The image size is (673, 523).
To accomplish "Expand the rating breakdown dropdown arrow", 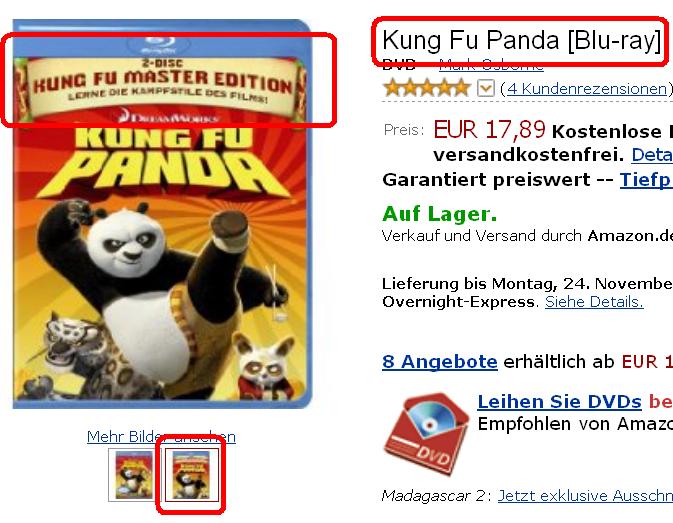I will coord(485,88).
